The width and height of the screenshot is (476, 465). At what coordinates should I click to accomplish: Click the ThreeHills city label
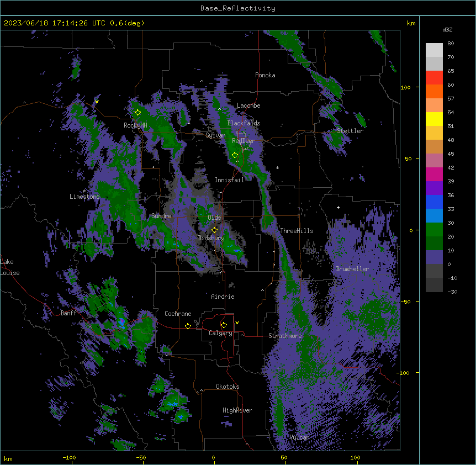(x=297, y=231)
